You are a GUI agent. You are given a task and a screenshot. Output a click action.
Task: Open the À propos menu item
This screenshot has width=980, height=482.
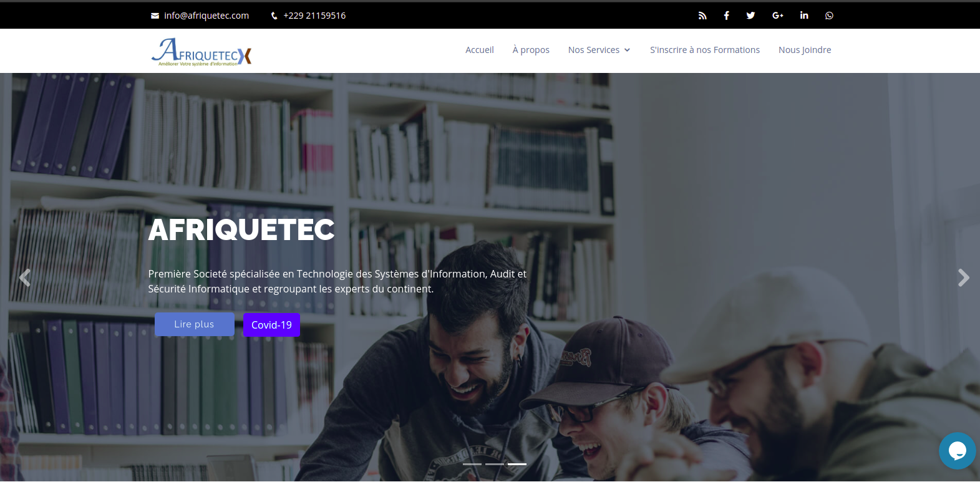(x=531, y=50)
